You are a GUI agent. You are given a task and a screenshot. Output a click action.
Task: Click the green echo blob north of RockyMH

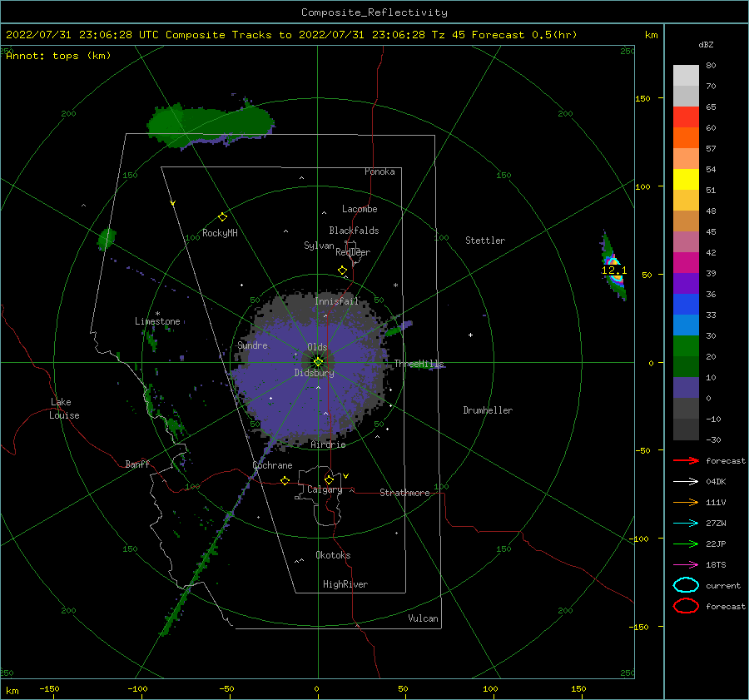[x=211, y=123]
